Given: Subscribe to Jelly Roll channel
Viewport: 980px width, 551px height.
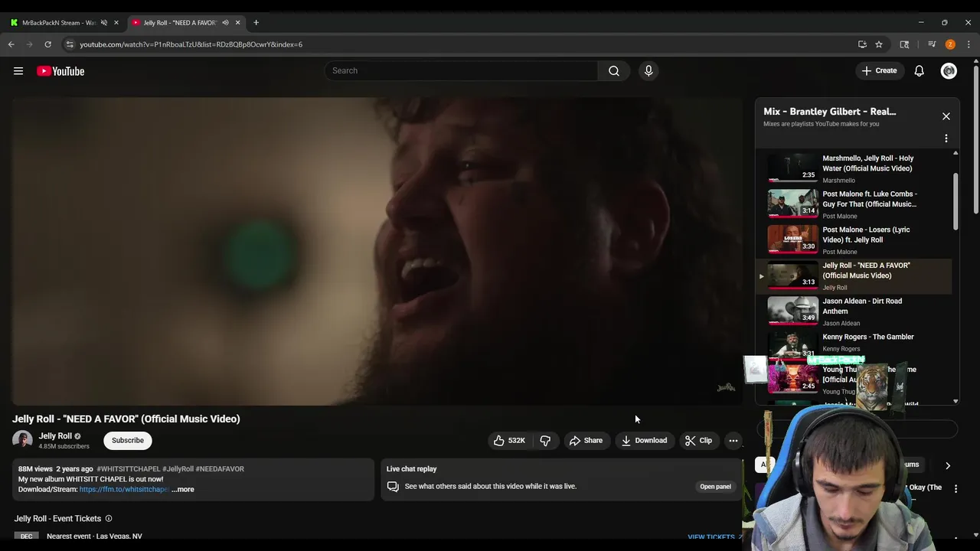Looking at the screenshot, I should point(128,440).
